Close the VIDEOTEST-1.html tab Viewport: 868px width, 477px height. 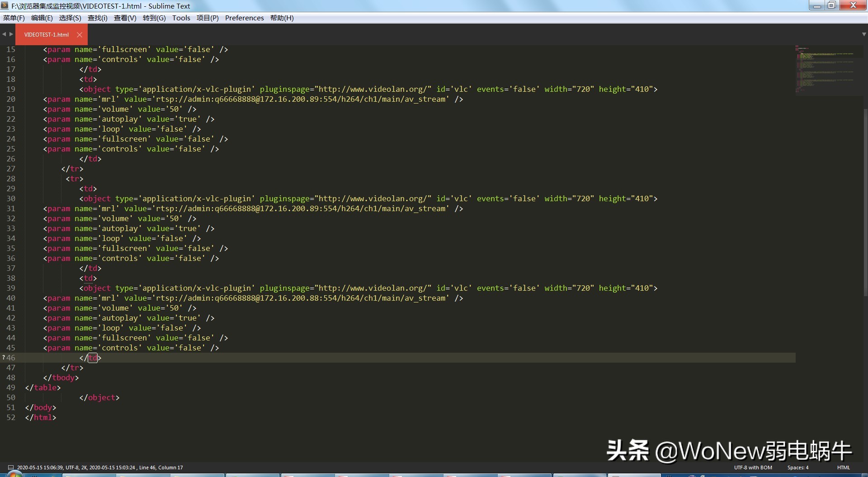80,35
